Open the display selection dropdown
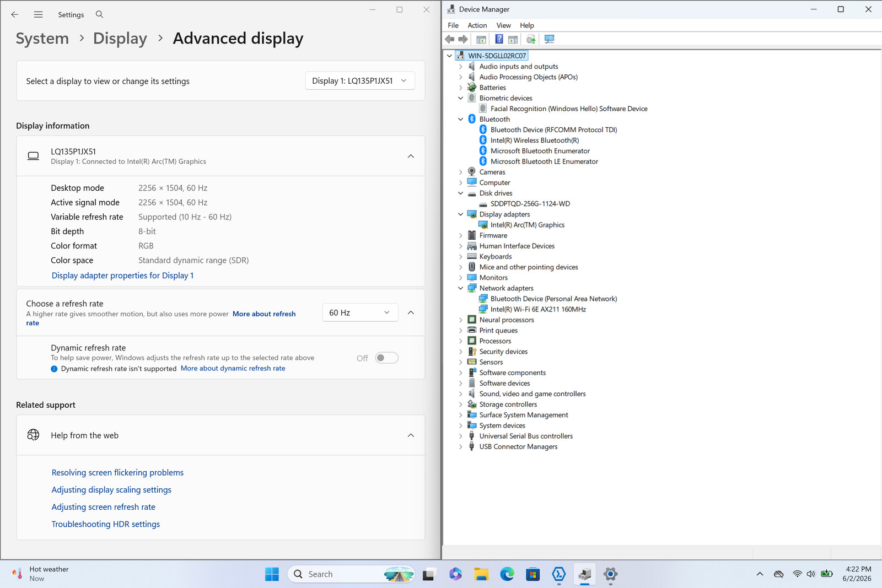882x588 pixels. [x=360, y=81]
